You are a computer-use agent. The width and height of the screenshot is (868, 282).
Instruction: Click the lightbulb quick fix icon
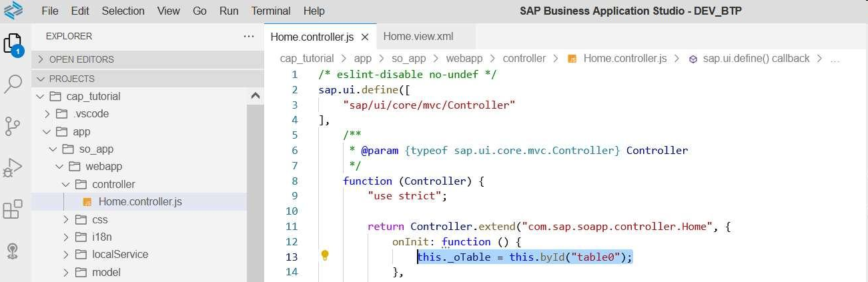click(325, 255)
